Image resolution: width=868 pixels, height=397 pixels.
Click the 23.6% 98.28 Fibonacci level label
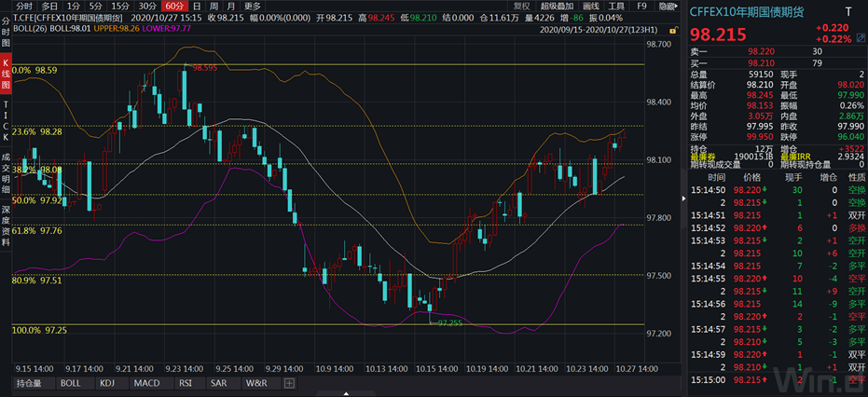(36, 132)
